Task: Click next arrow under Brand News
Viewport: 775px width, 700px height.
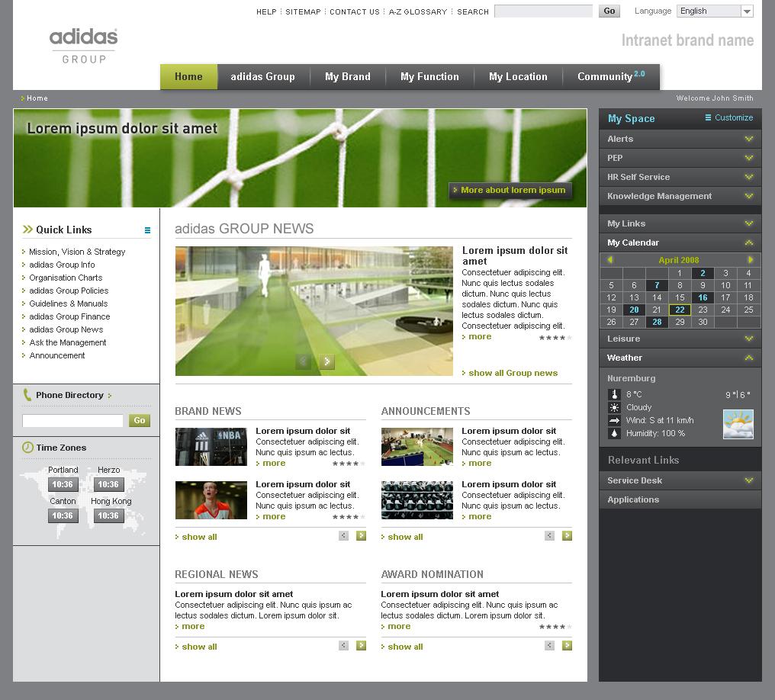Action: click(x=362, y=535)
